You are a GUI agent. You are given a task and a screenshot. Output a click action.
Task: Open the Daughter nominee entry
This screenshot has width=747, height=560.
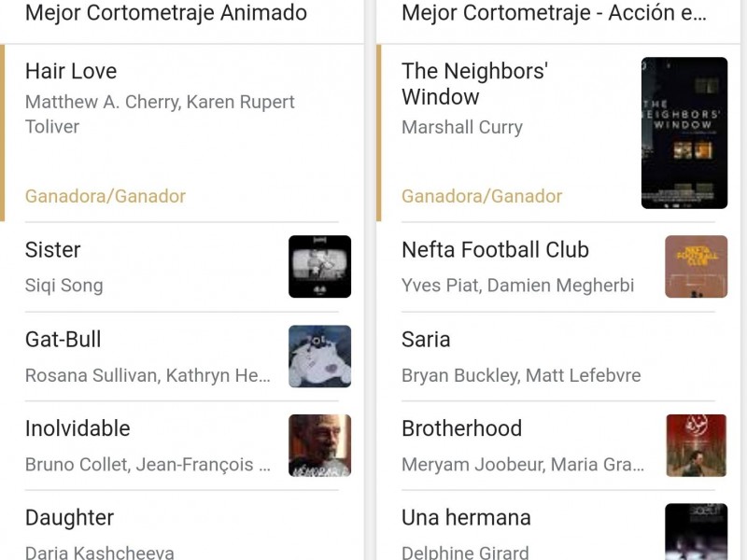tap(69, 518)
